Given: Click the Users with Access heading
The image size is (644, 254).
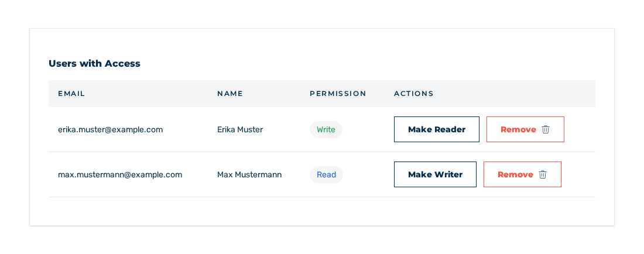Looking at the screenshot, I should click(94, 64).
